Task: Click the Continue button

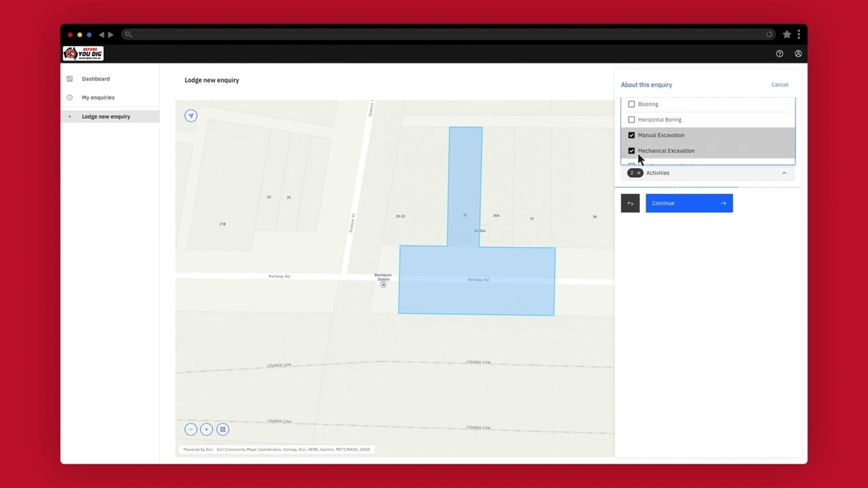Action: click(x=689, y=203)
